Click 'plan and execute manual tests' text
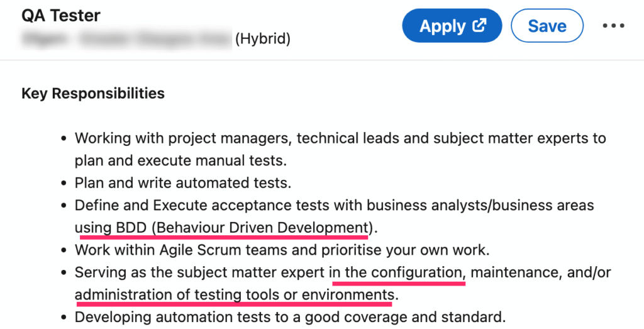This screenshot has width=644, height=329. [180, 160]
